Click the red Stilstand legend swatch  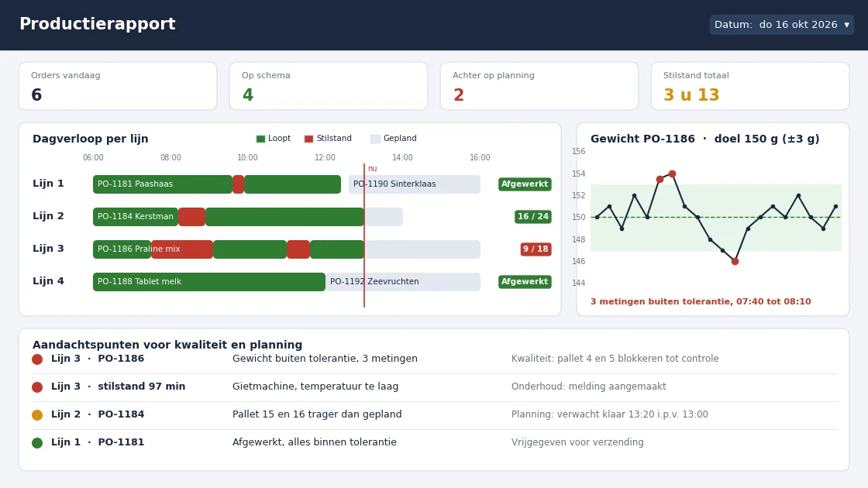(x=309, y=139)
